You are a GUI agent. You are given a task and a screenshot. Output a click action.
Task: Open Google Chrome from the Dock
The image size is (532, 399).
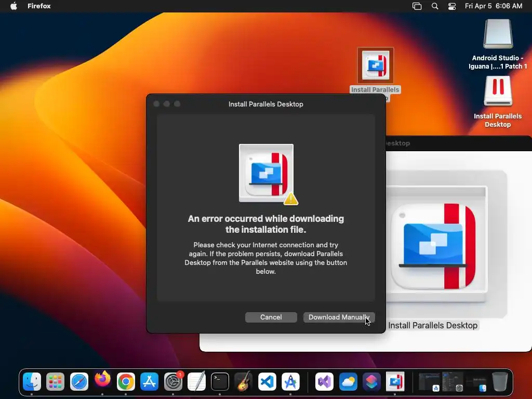[x=126, y=382]
